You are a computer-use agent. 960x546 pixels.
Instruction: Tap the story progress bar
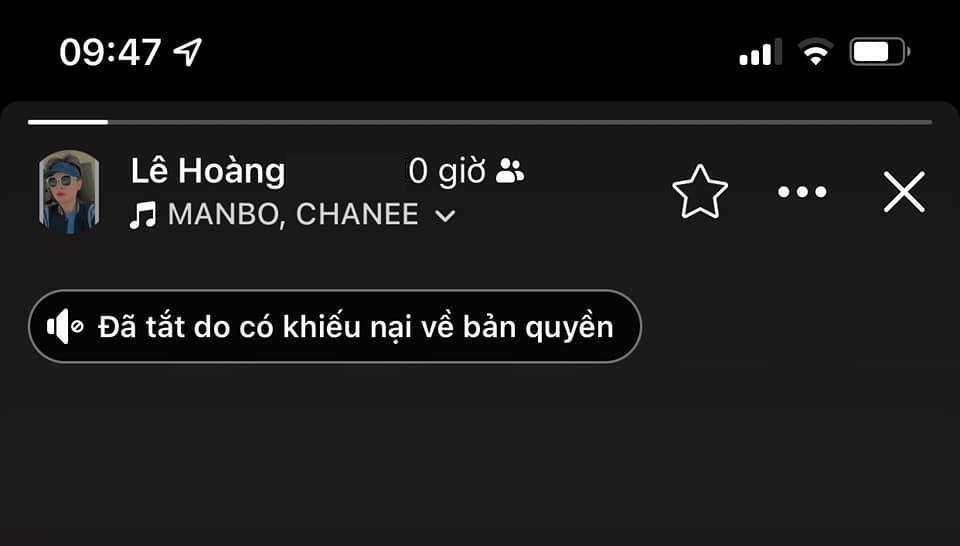pos(480,122)
